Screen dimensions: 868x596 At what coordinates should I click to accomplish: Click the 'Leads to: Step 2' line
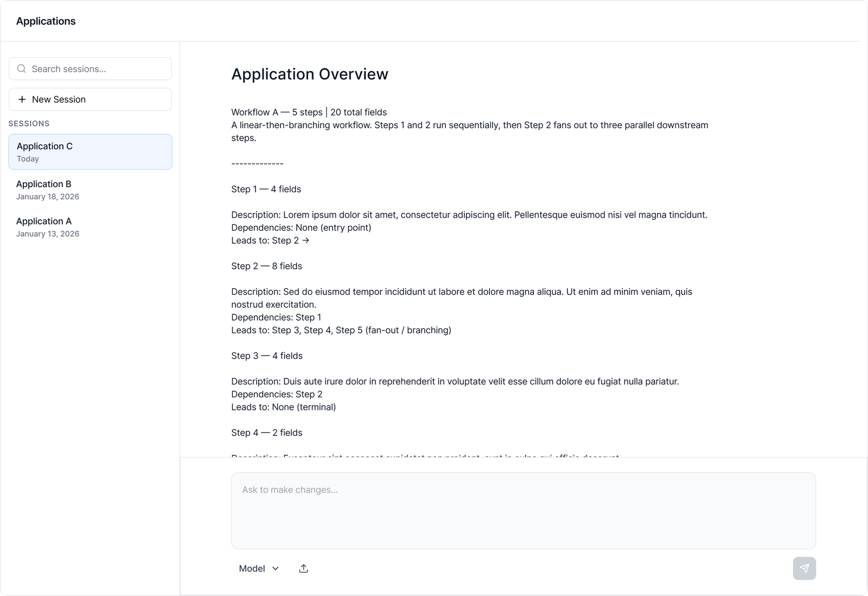[x=270, y=240]
